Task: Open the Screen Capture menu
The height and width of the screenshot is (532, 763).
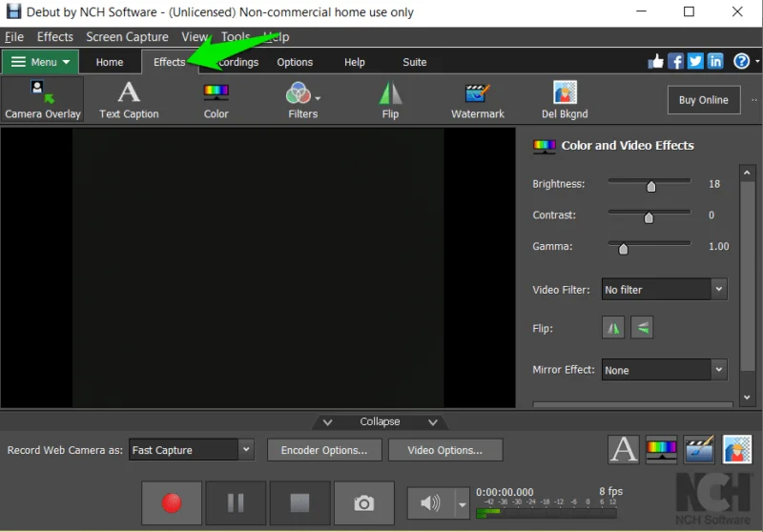Action: click(127, 37)
